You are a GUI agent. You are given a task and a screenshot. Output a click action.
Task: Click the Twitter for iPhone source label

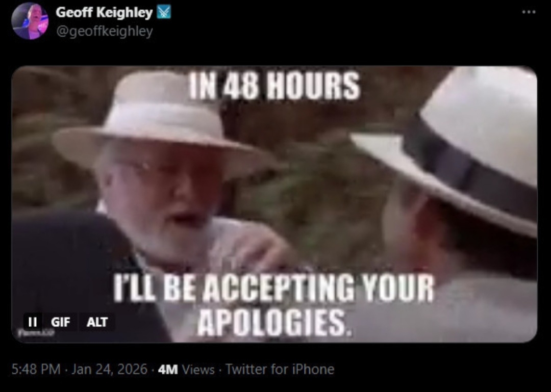[280, 369]
